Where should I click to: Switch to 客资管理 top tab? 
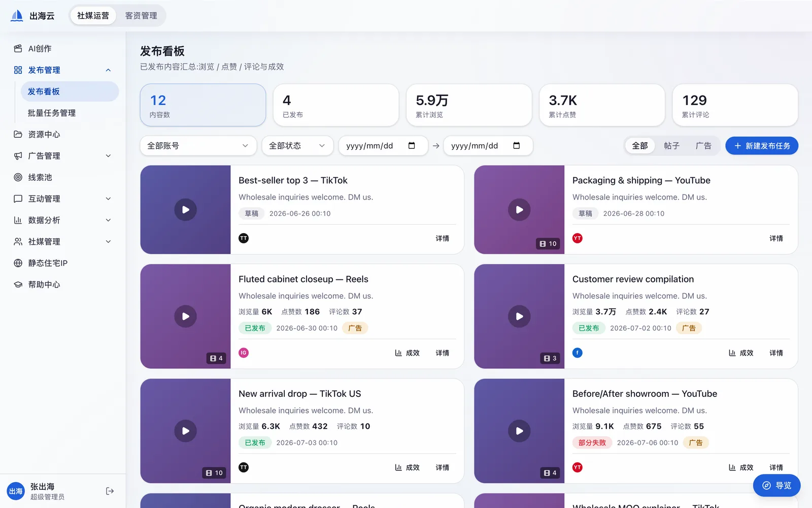(141, 16)
